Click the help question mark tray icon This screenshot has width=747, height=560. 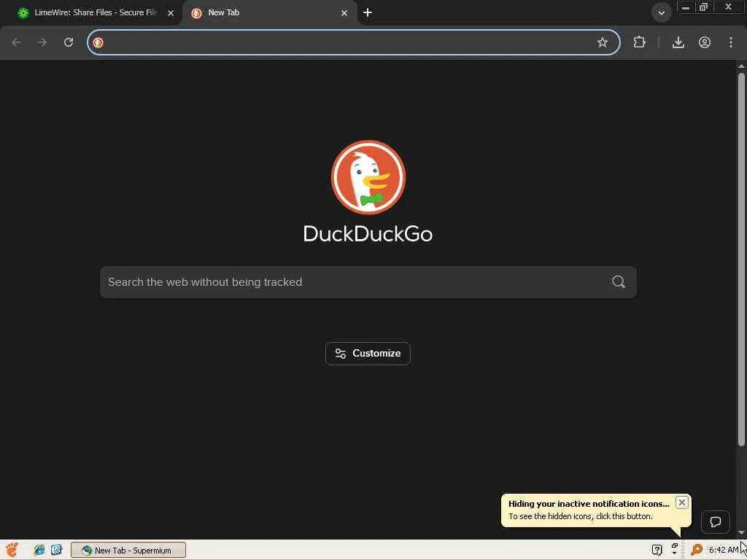657,550
